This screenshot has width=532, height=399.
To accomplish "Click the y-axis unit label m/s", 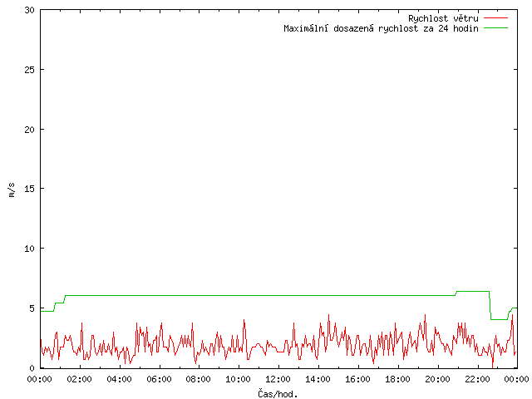I will point(12,190).
